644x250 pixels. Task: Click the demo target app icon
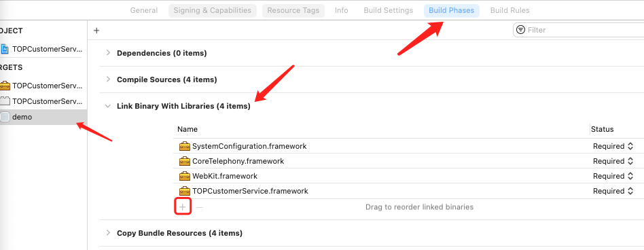point(5,117)
